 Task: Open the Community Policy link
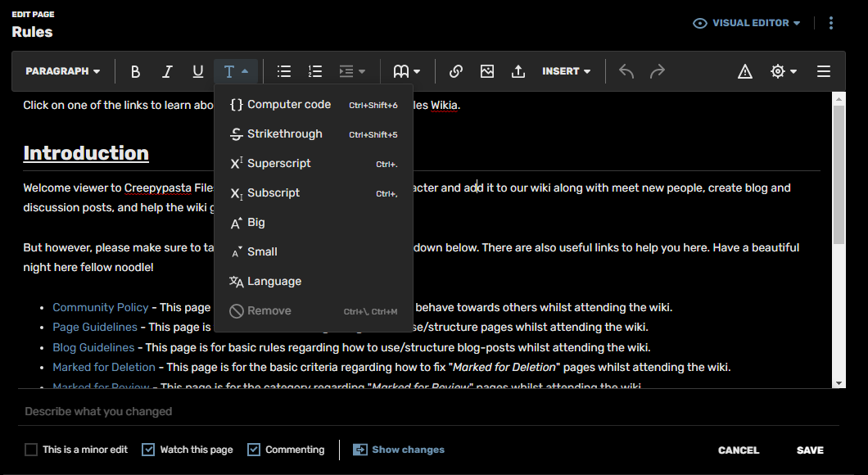point(101,307)
